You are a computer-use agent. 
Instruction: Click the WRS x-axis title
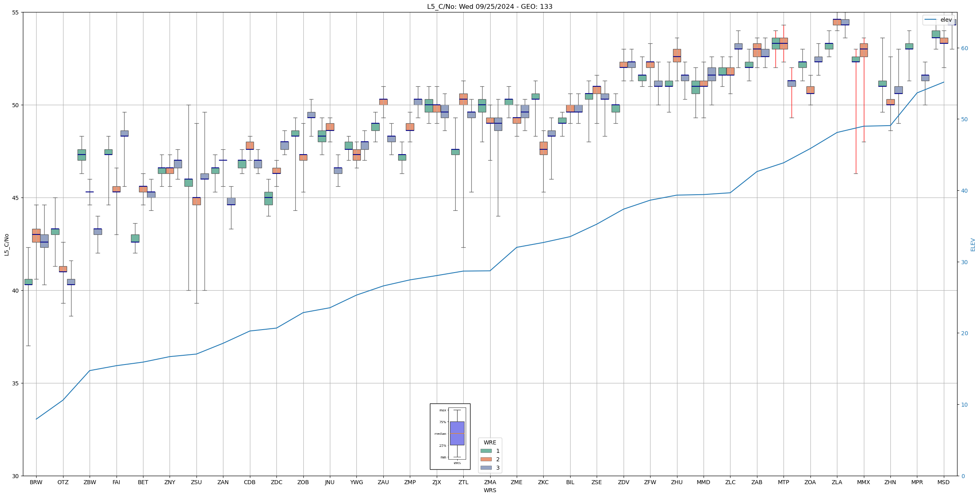pos(489,490)
